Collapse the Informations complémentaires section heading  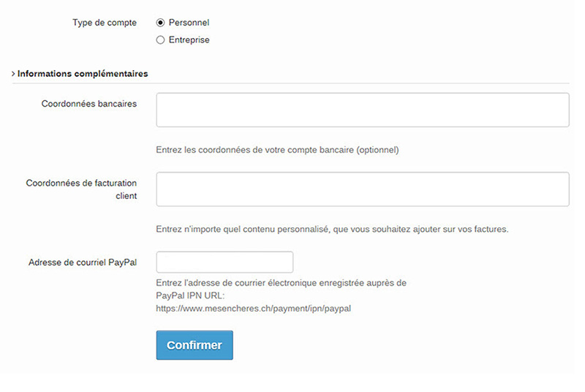pyautogui.click(x=83, y=74)
